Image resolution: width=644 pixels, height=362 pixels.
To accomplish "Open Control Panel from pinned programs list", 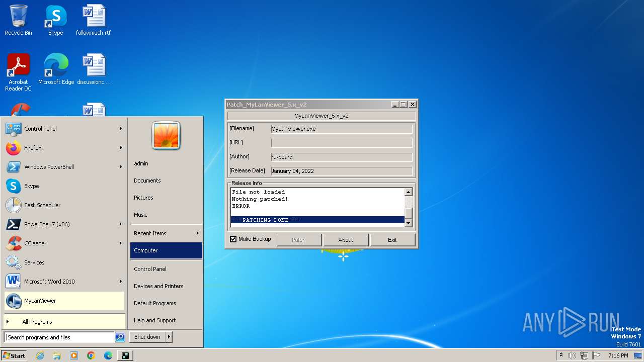I will (x=64, y=129).
